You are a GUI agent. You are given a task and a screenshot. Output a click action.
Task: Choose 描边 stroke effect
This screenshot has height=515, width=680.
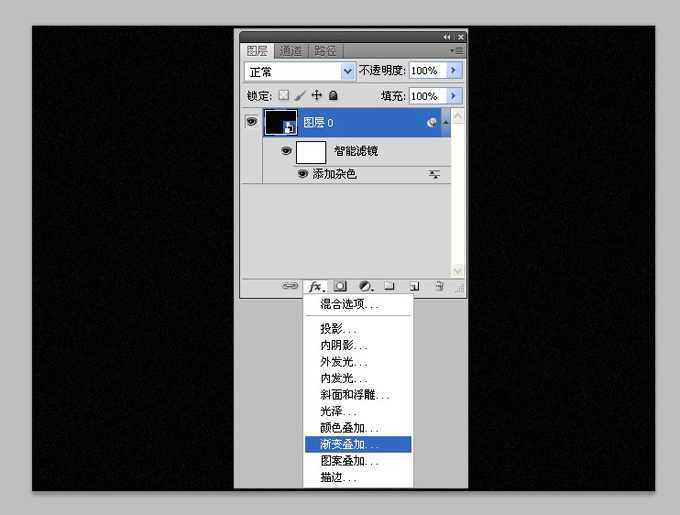pos(358,477)
